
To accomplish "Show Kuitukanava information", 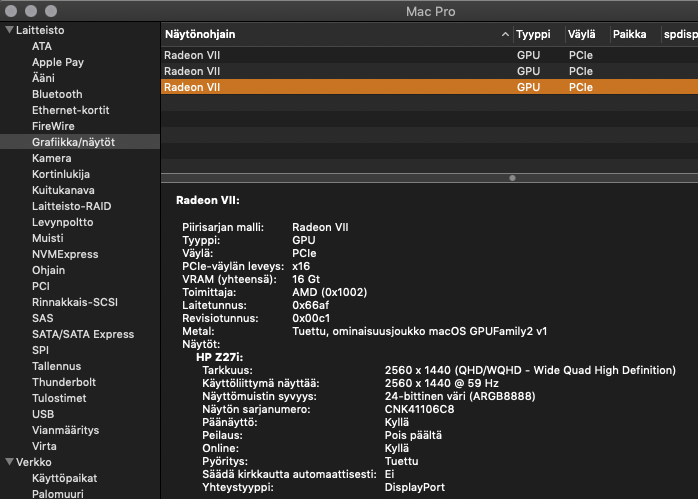I will point(63,191).
